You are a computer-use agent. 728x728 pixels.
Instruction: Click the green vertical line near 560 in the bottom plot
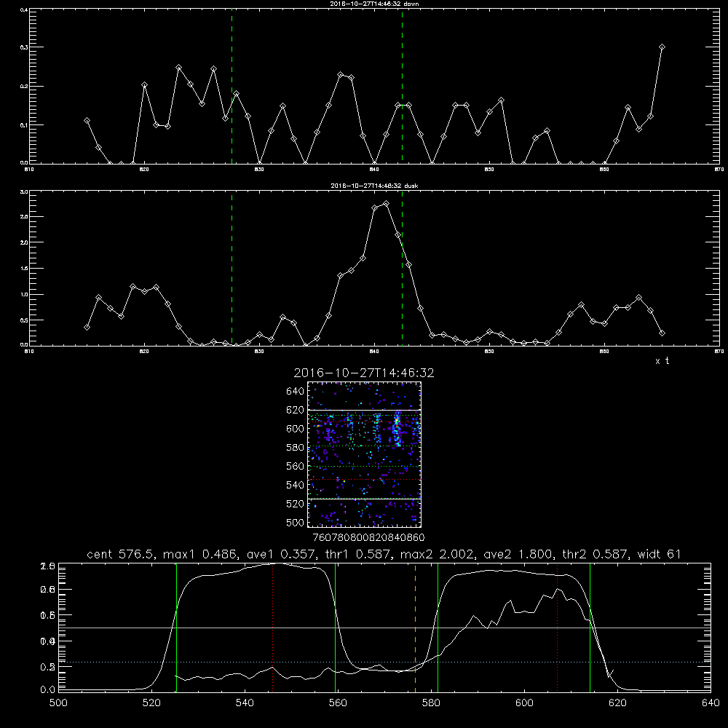point(335,627)
